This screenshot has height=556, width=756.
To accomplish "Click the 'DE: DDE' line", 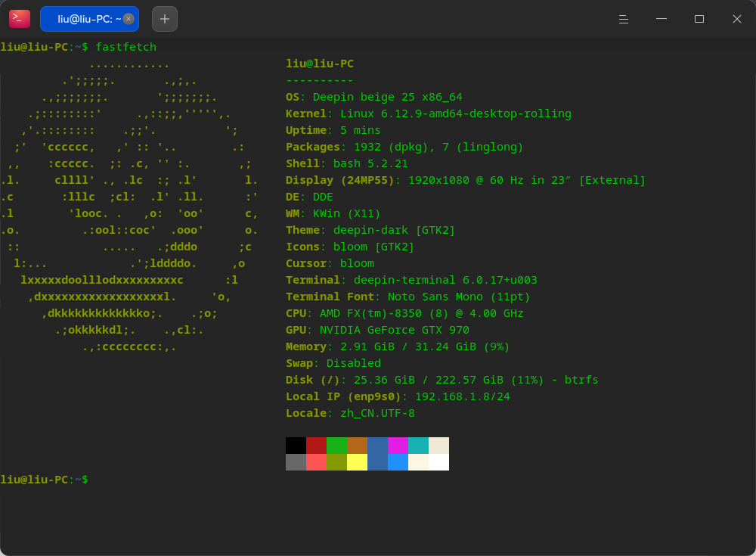I will (x=309, y=197).
